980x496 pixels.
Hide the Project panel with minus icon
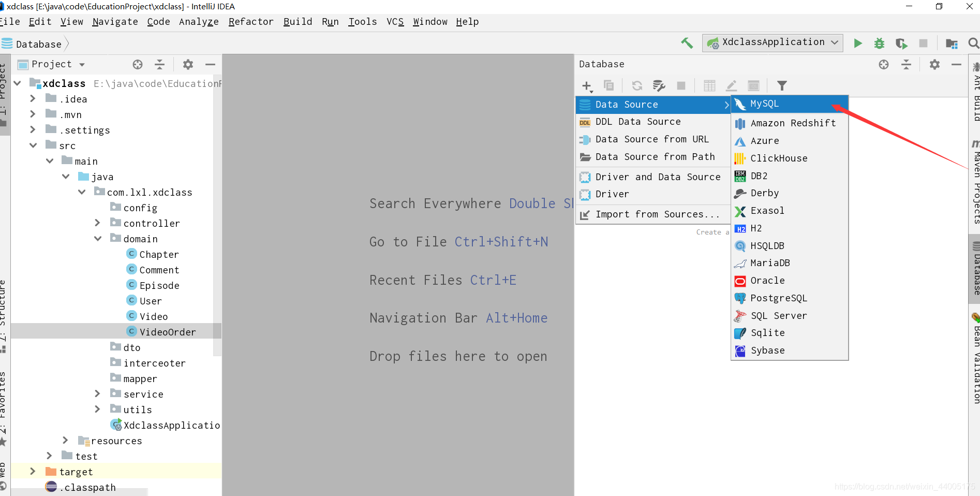210,64
